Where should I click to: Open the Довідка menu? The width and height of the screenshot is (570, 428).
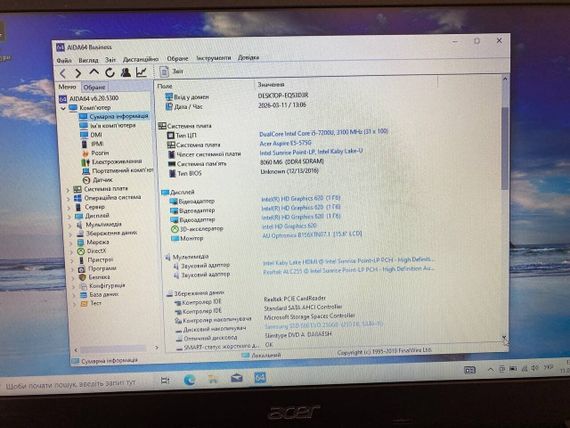[248, 57]
